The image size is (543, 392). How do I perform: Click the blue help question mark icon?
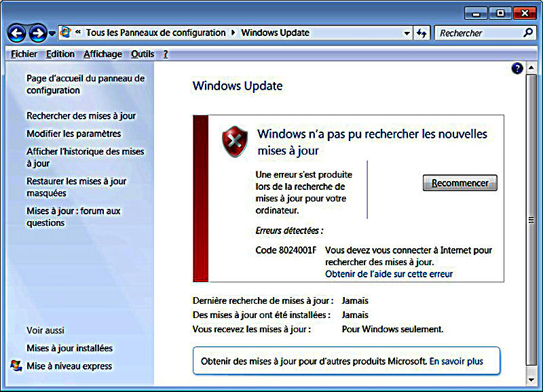pos(517,68)
